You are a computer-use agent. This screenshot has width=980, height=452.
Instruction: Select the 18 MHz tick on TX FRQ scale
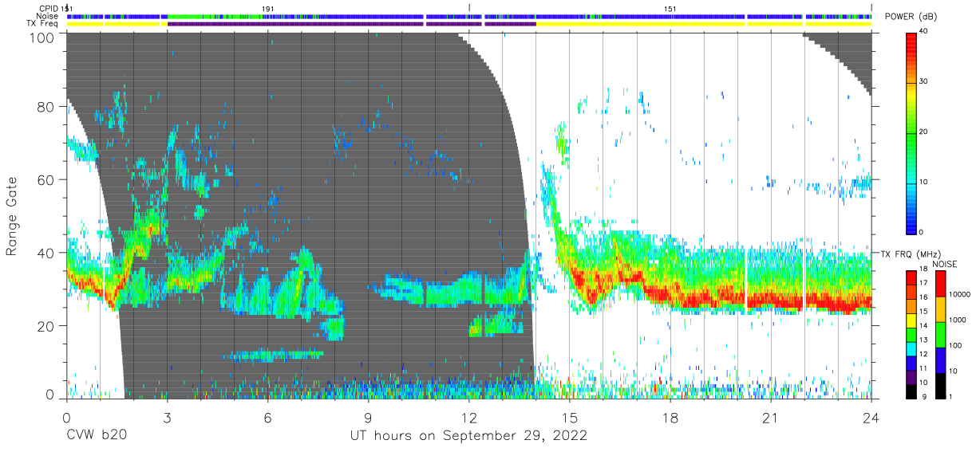[x=923, y=270]
